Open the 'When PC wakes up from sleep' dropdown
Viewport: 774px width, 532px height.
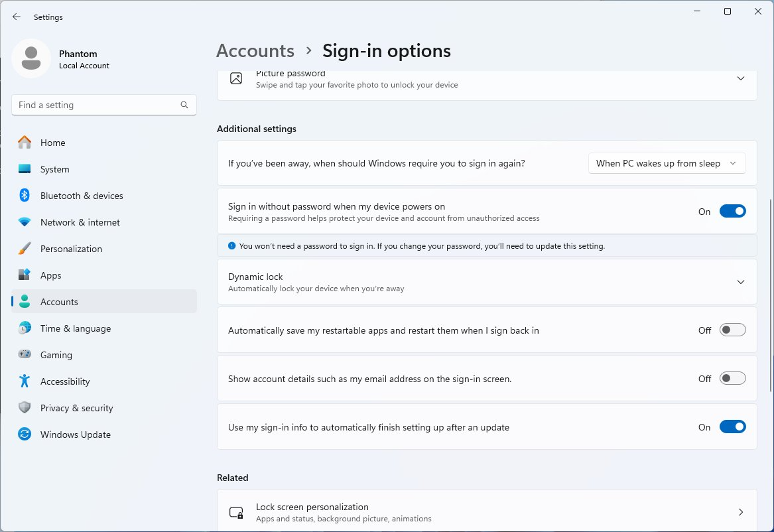click(x=667, y=163)
